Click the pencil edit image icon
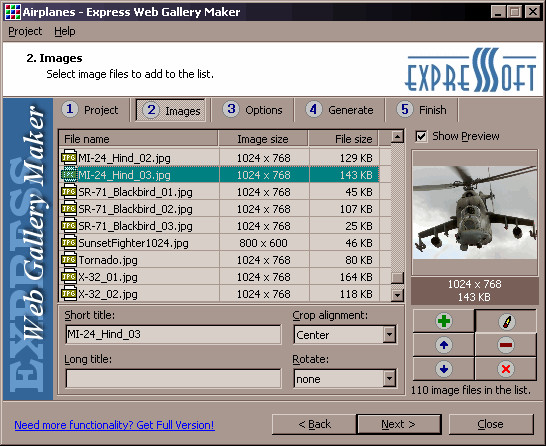Viewport: 546px width, 446px height. click(x=506, y=321)
